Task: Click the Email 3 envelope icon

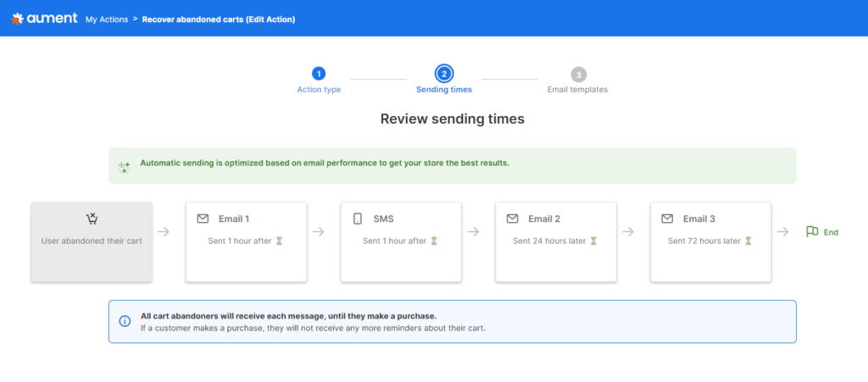Action: click(x=667, y=219)
